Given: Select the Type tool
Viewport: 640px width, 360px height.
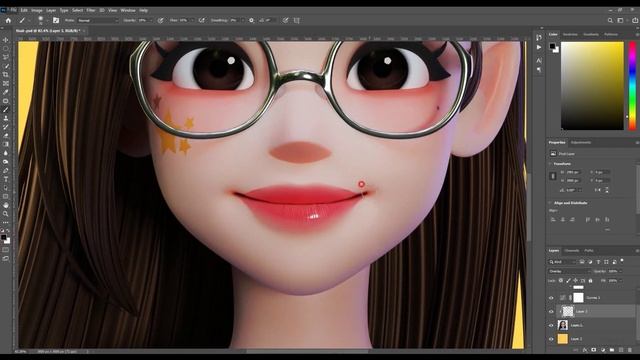Looking at the screenshot, I should click(x=6, y=179).
